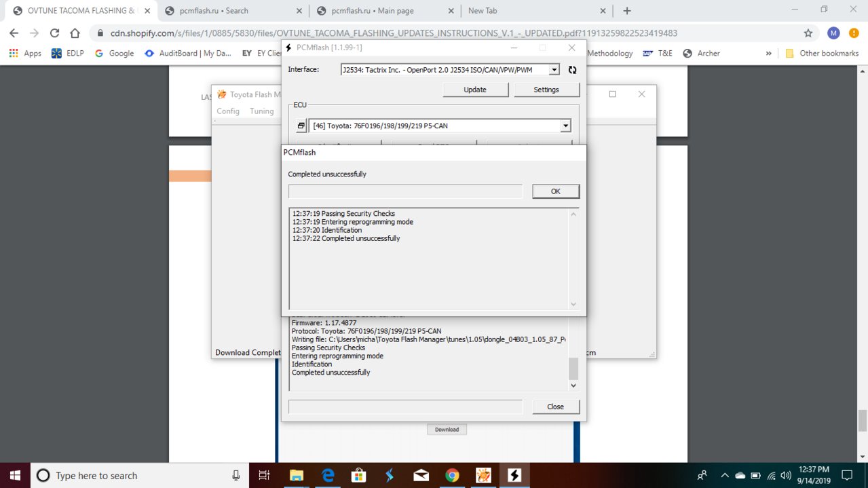
Task: Open the AuditBoard bookmark
Action: coord(189,53)
